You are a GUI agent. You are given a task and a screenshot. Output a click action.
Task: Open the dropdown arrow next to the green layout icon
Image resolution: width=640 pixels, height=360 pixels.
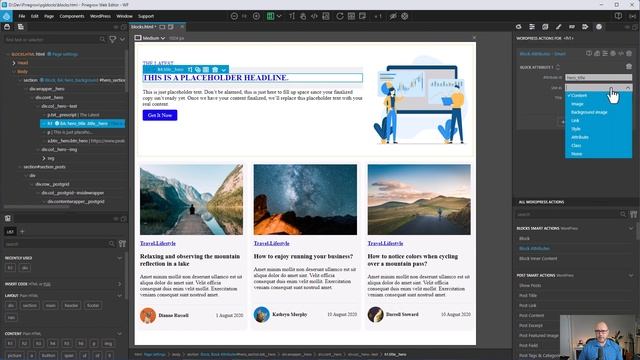[x=279, y=16]
